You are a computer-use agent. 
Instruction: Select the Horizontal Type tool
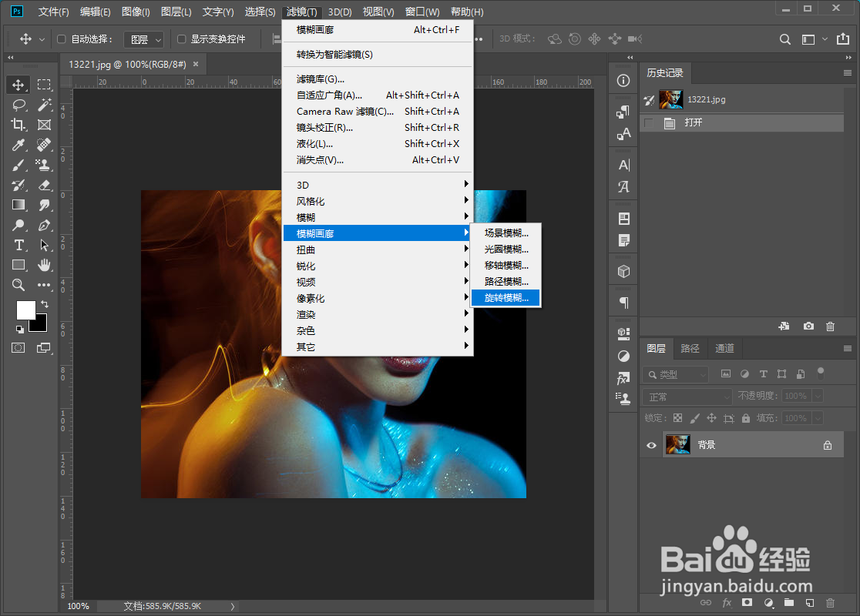click(x=18, y=245)
